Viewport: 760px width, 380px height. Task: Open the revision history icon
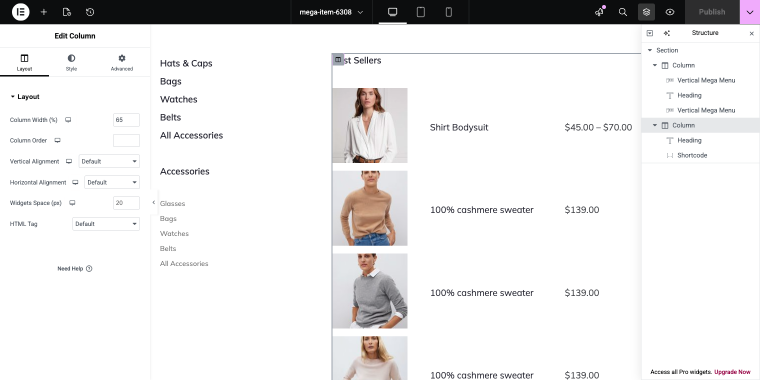pos(90,12)
